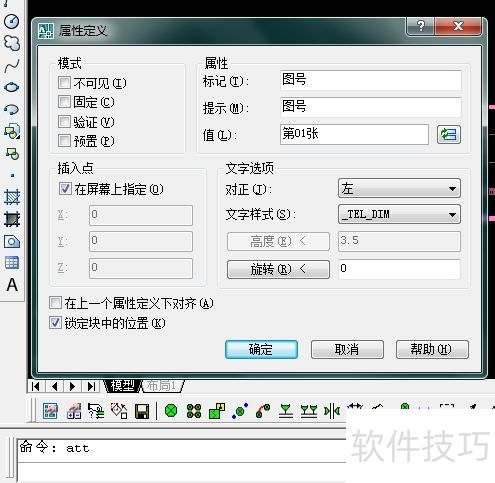The image size is (495, 483).
Task: Check 在上一个属性定义下对齐 option
Action: 55,303
